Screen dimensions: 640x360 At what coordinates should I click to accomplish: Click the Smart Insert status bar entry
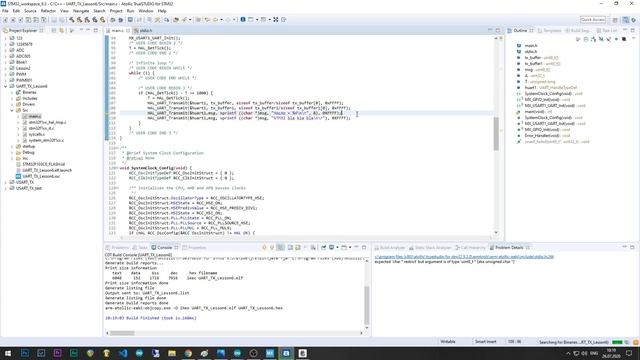(x=485, y=342)
